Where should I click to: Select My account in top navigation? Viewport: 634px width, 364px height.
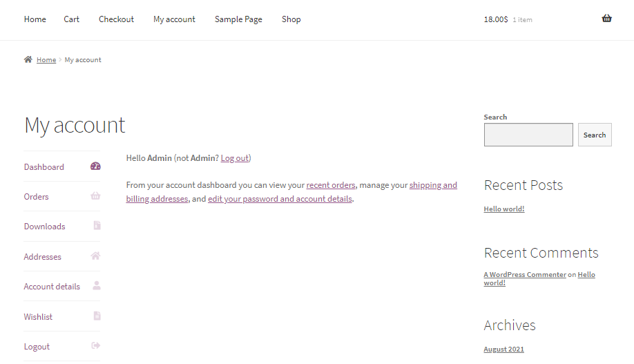pos(174,19)
